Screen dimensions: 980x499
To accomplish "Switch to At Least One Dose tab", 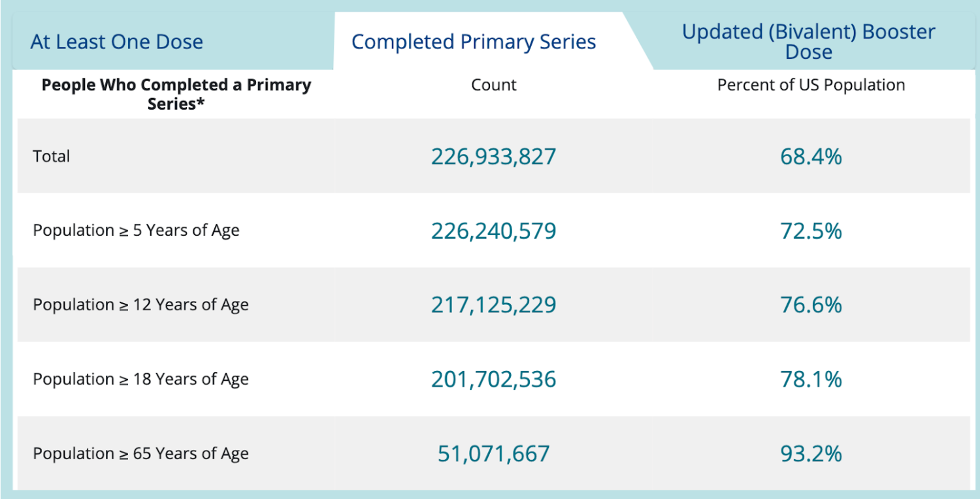I will coord(117,42).
